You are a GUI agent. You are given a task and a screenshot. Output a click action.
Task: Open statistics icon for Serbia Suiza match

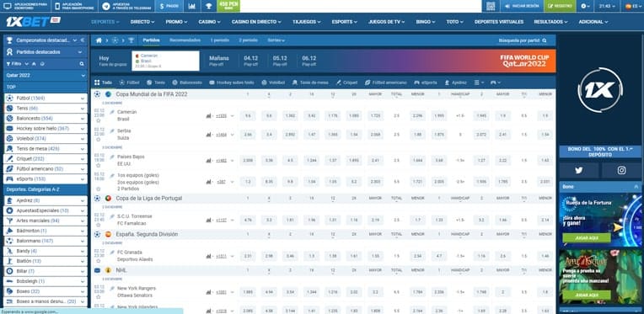(209, 135)
